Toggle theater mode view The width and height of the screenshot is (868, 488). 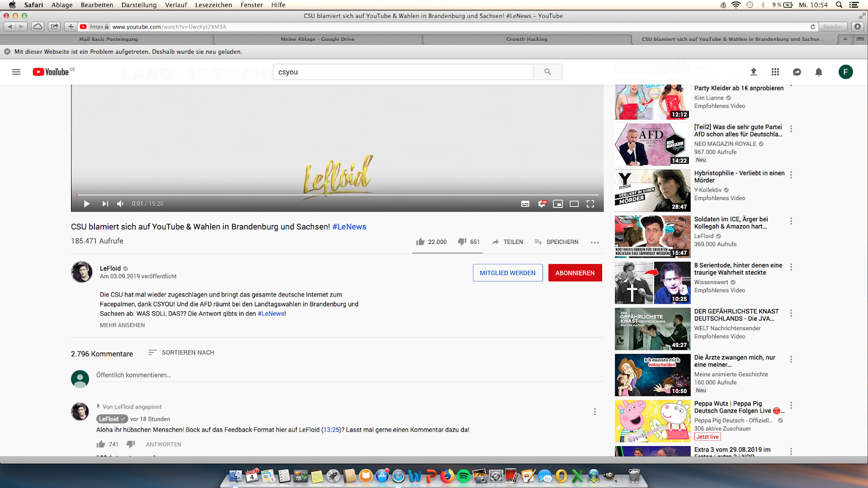[574, 204]
